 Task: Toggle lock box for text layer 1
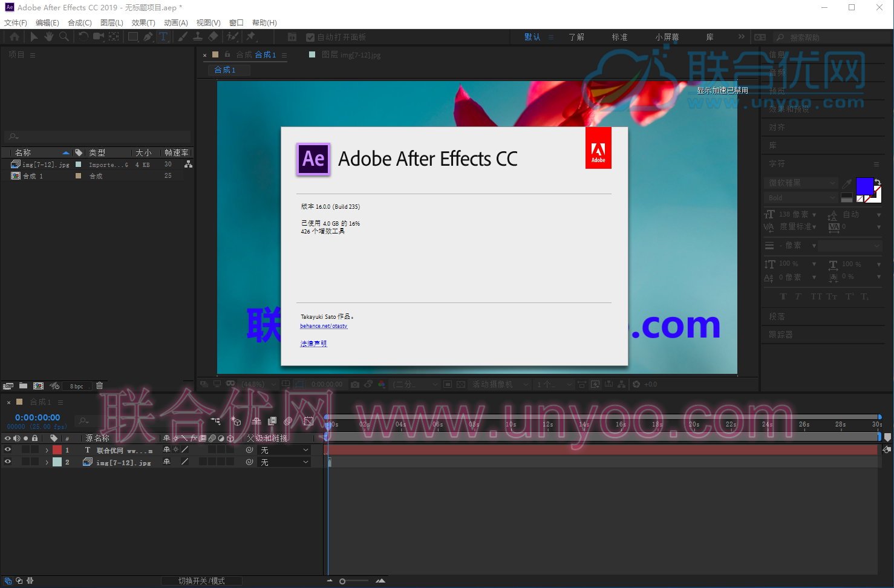click(x=35, y=450)
